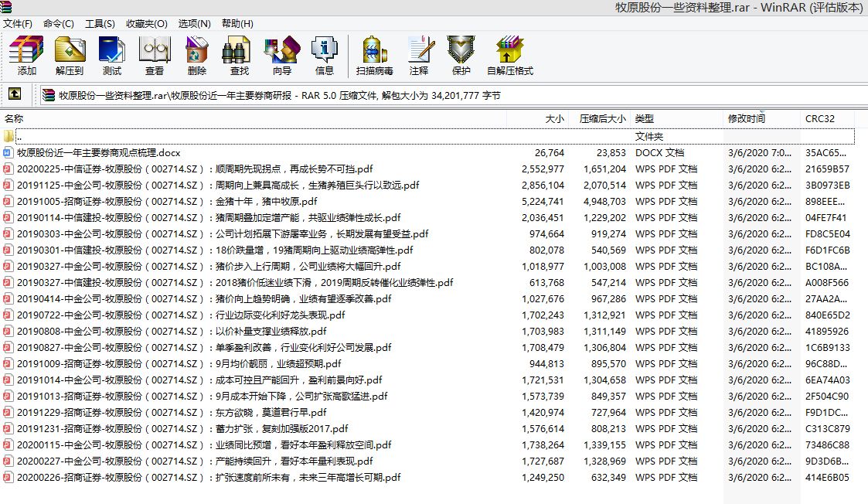Click the 文件夹 type cell in parent row

[x=648, y=136]
